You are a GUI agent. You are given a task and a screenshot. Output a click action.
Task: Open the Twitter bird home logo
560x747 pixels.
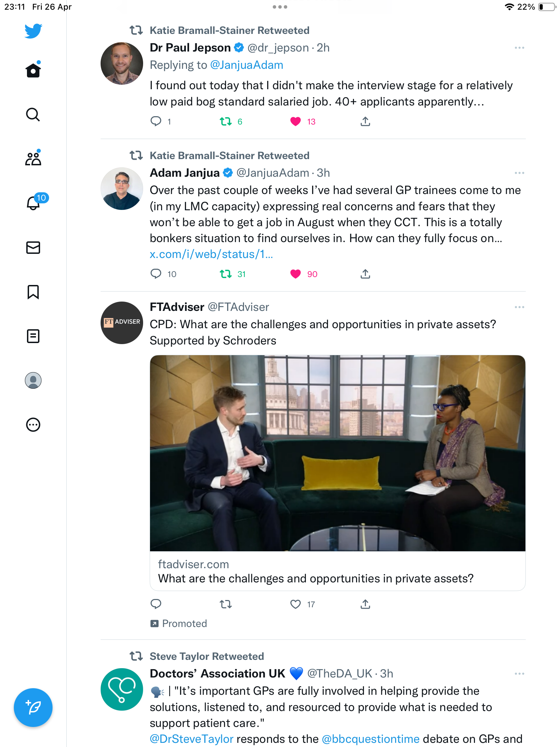pos(33,31)
